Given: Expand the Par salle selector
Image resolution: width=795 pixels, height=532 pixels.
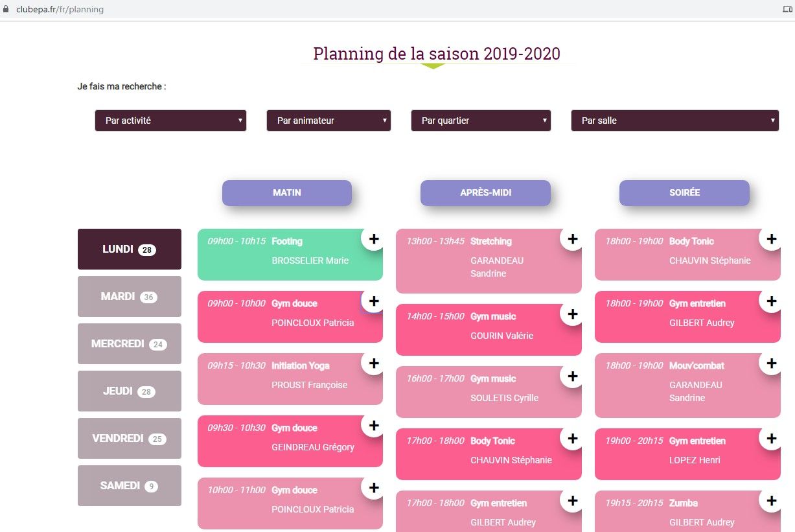Looking at the screenshot, I should 674,121.
